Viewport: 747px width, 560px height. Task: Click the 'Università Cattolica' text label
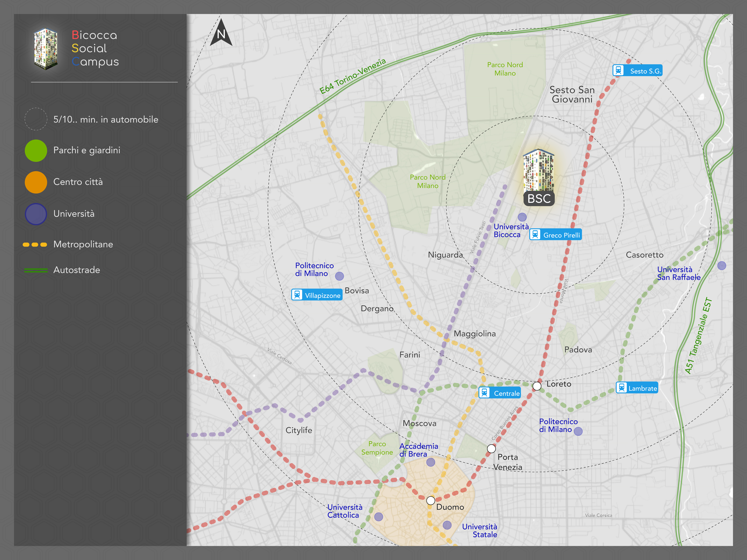click(345, 511)
